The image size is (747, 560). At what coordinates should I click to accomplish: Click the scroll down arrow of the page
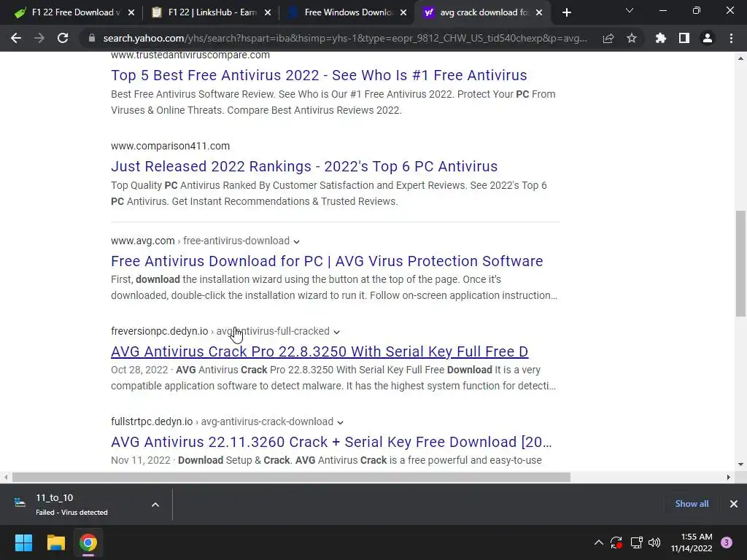[x=740, y=464]
